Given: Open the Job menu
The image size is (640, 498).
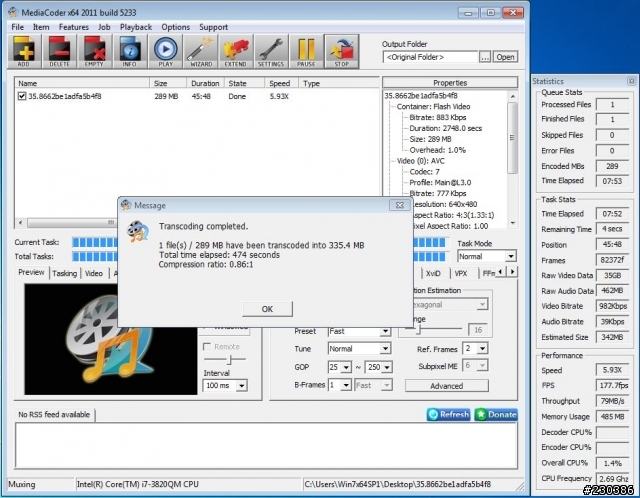Looking at the screenshot, I should pos(104,27).
